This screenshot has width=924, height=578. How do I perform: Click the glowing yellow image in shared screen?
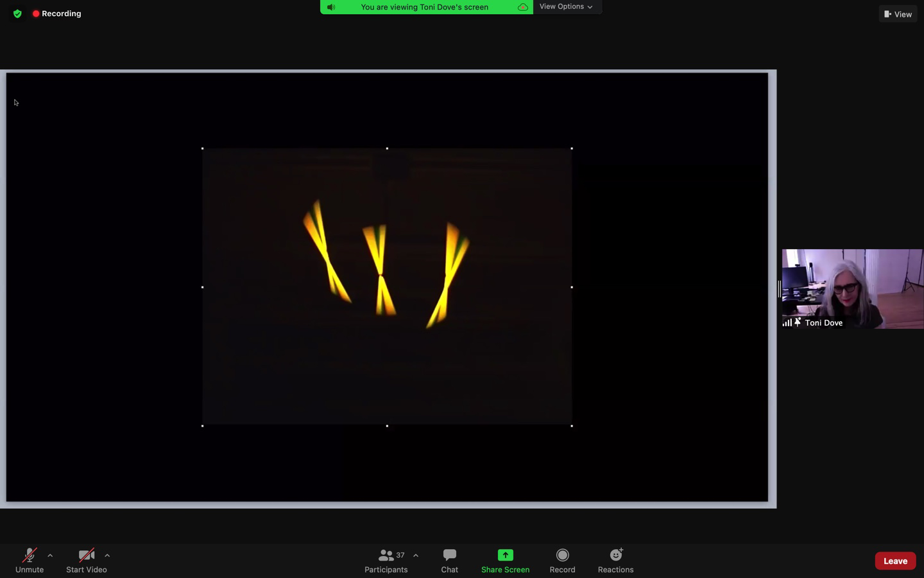coord(387,286)
